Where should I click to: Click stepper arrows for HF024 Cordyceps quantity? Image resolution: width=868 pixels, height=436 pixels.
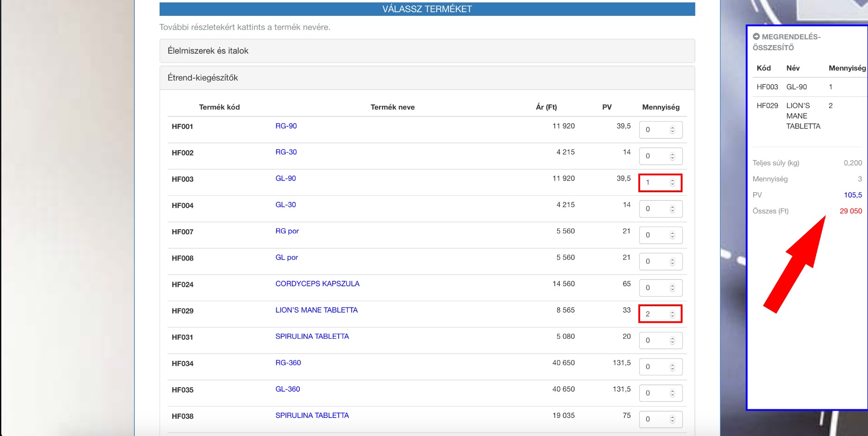[672, 288]
